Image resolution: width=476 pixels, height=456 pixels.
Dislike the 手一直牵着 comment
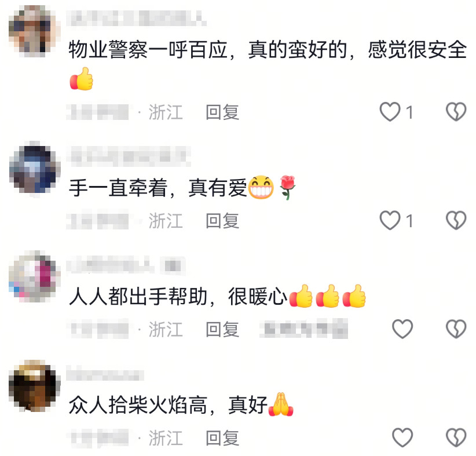coord(456,220)
